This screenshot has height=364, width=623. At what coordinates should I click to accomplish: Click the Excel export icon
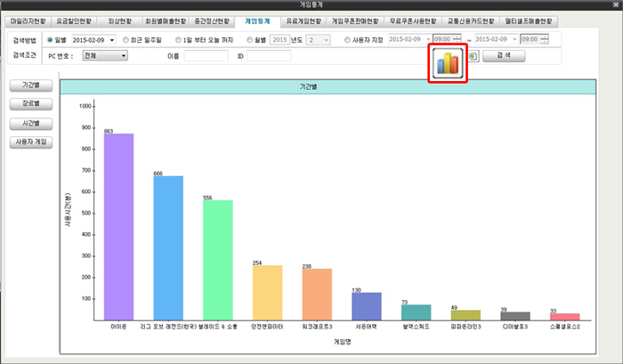click(473, 56)
